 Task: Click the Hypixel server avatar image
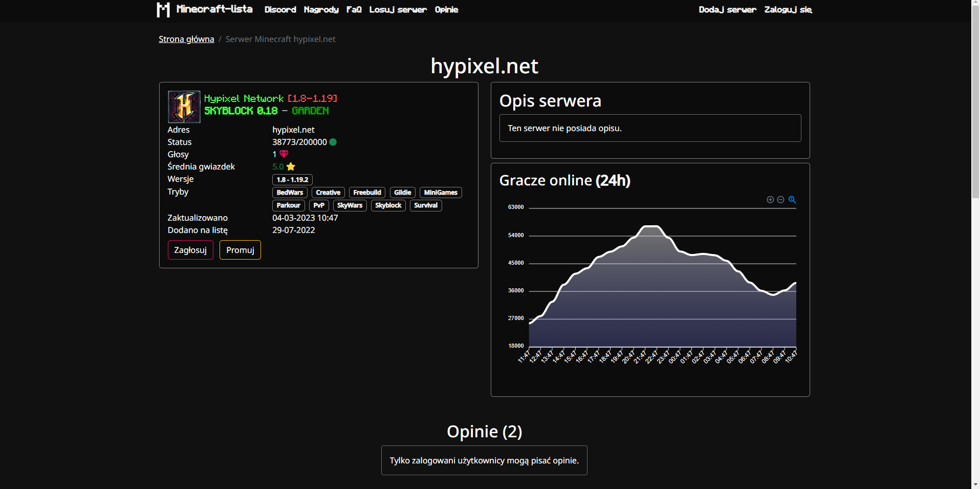pos(184,107)
